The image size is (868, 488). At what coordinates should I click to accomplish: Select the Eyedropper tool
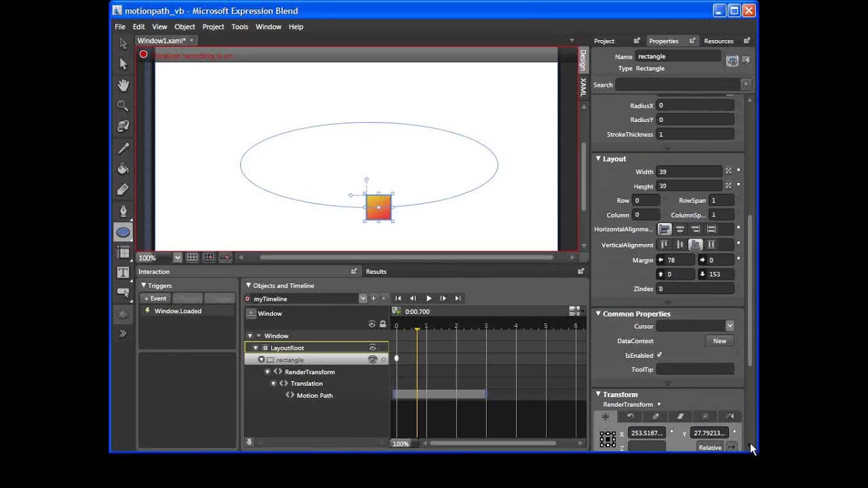click(x=123, y=148)
